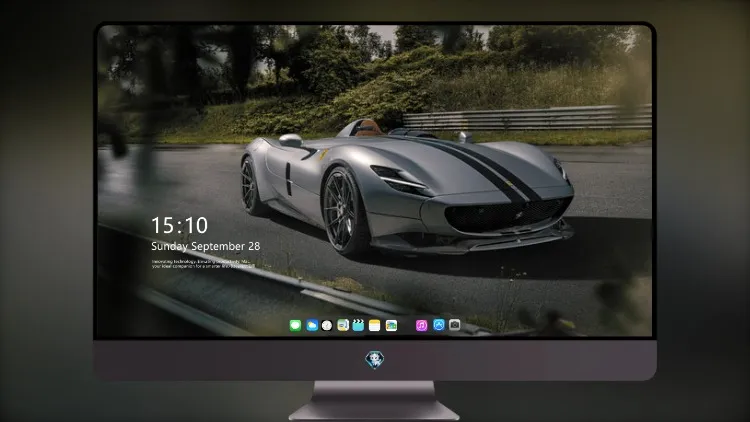750x422 pixels.
Task: Open the yellow Notes dock icon
Action: [375, 326]
